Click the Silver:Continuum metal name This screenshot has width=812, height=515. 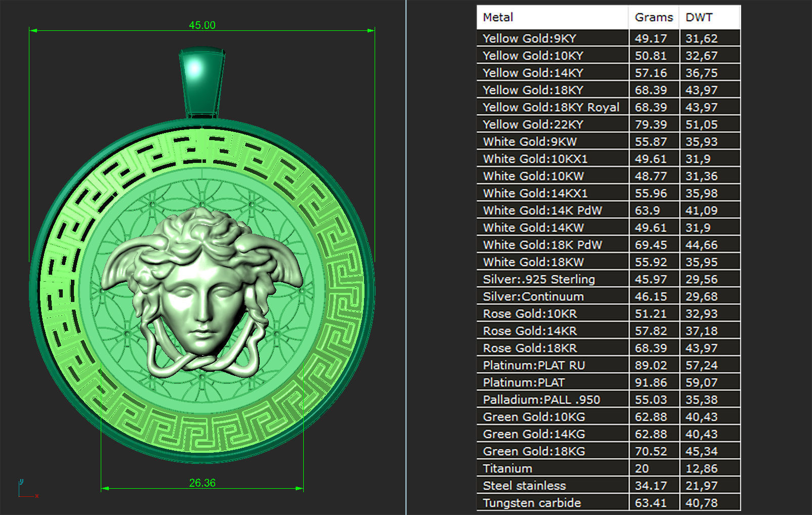(x=534, y=296)
